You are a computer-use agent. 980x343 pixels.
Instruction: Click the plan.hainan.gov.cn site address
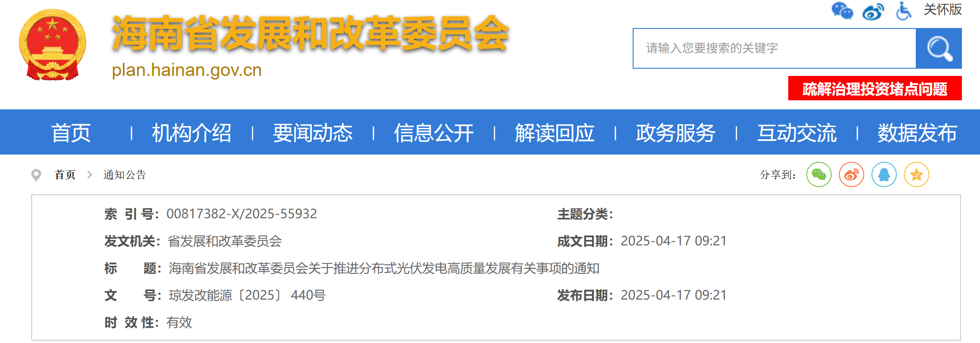187,70
